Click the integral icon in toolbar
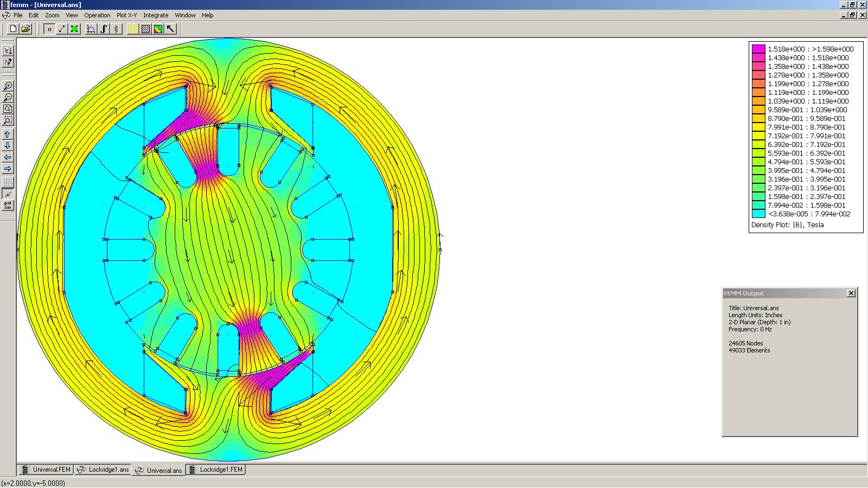Viewport: 868px width, 488px height. click(104, 29)
